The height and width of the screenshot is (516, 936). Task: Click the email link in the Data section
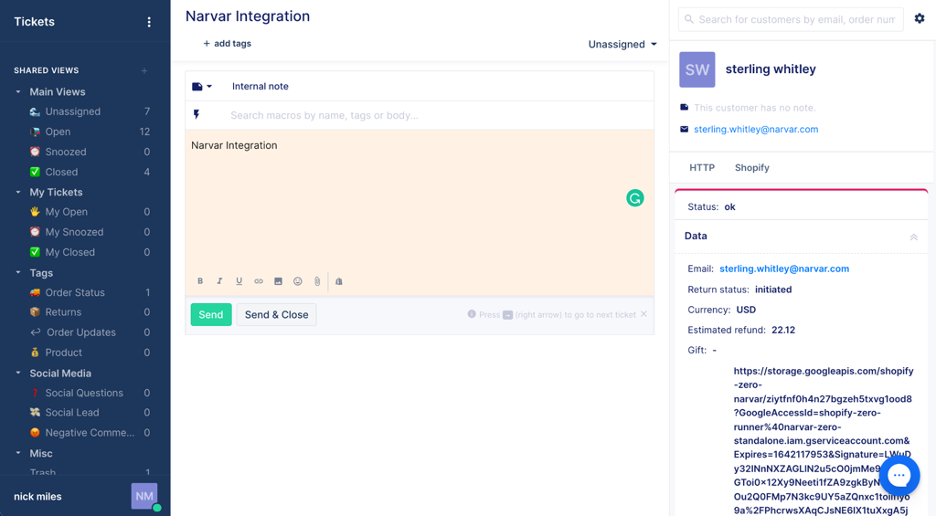(784, 269)
